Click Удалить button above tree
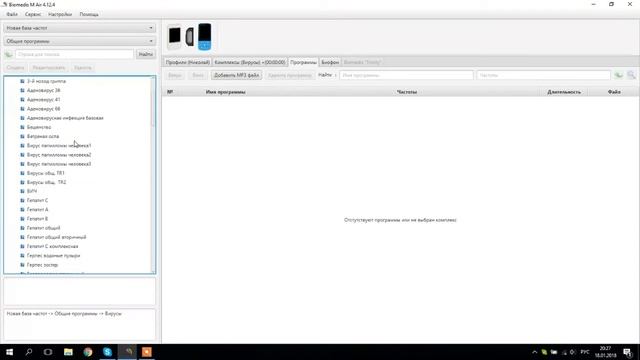 (83, 68)
